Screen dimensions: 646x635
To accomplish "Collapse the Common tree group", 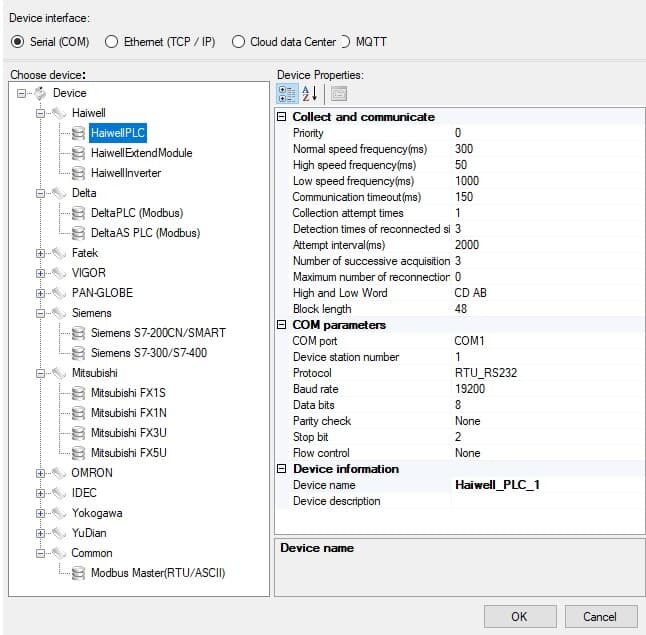I will click(40, 553).
